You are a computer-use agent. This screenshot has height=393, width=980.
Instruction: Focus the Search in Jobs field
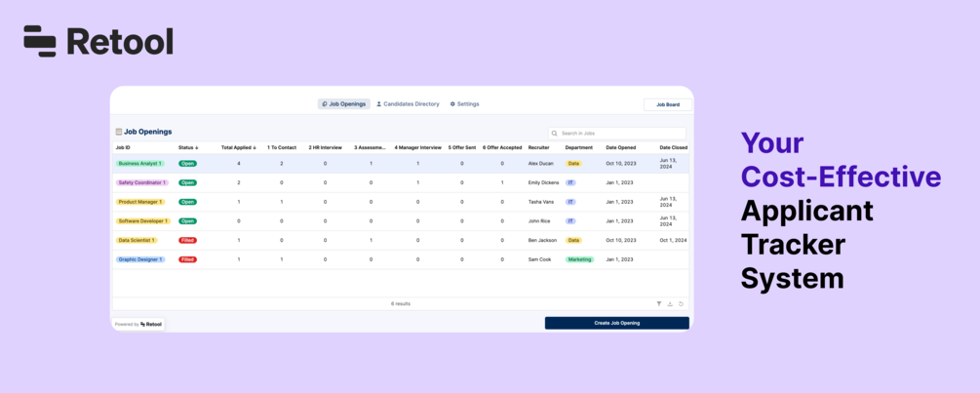pos(617,133)
